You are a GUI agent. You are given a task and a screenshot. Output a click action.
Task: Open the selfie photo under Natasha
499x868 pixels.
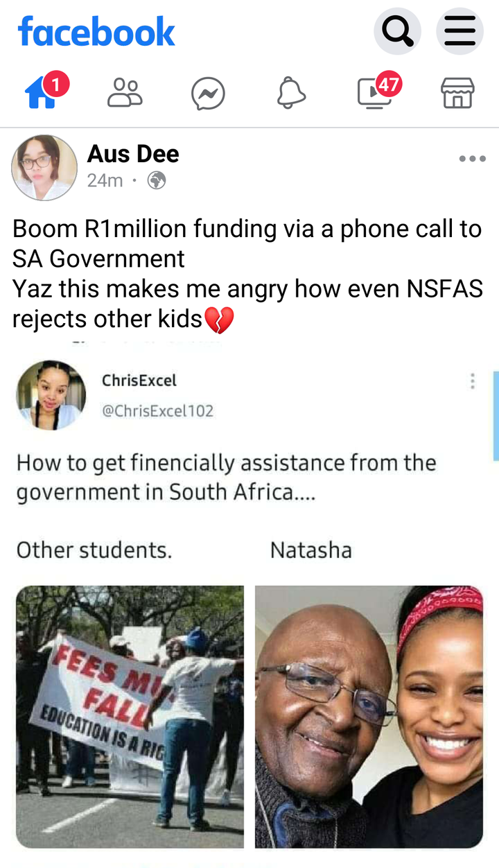click(x=369, y=717)
